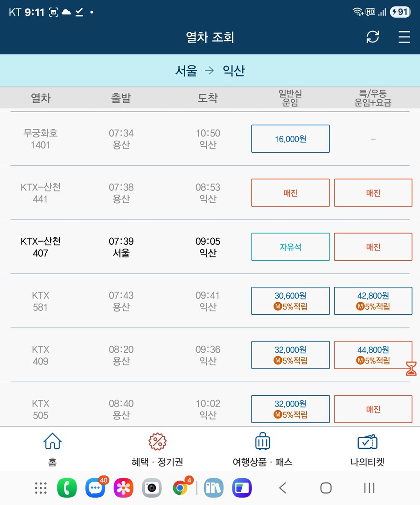Tap arrival time 09:05 익산
Screen dimensions: 420x505
(x=208, y=247)
